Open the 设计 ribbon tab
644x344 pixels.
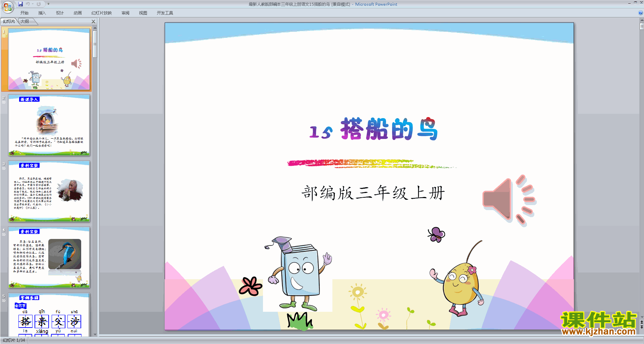(60, 13)
